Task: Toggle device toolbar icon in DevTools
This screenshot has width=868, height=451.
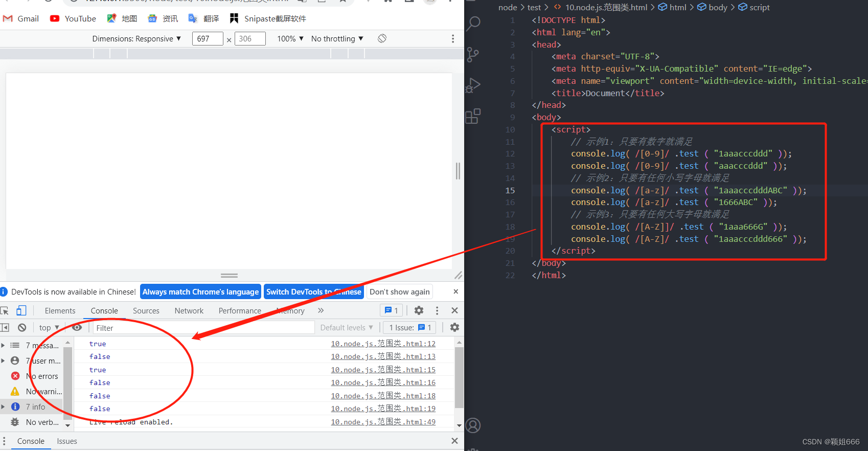Action: click(x=21, y=310)
